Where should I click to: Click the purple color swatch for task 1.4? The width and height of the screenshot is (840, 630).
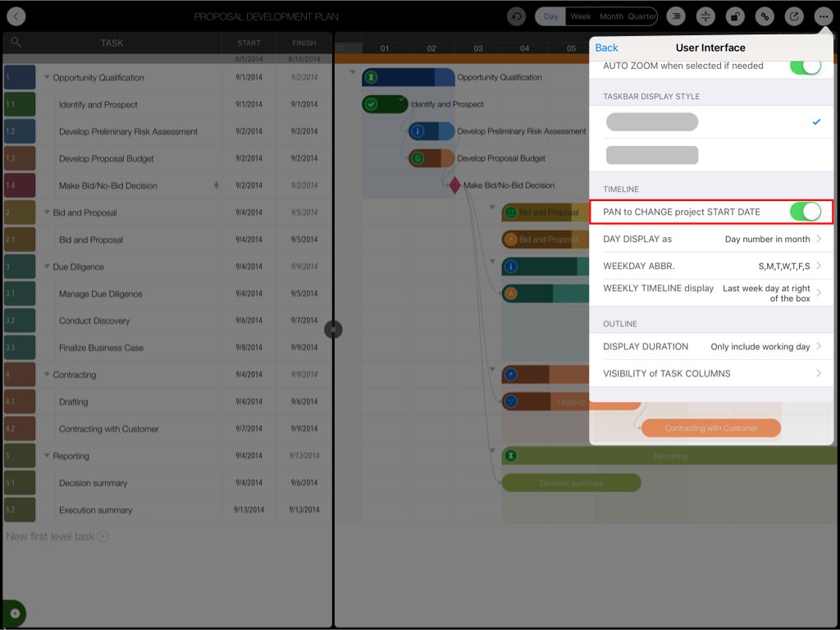click(20, 185)
